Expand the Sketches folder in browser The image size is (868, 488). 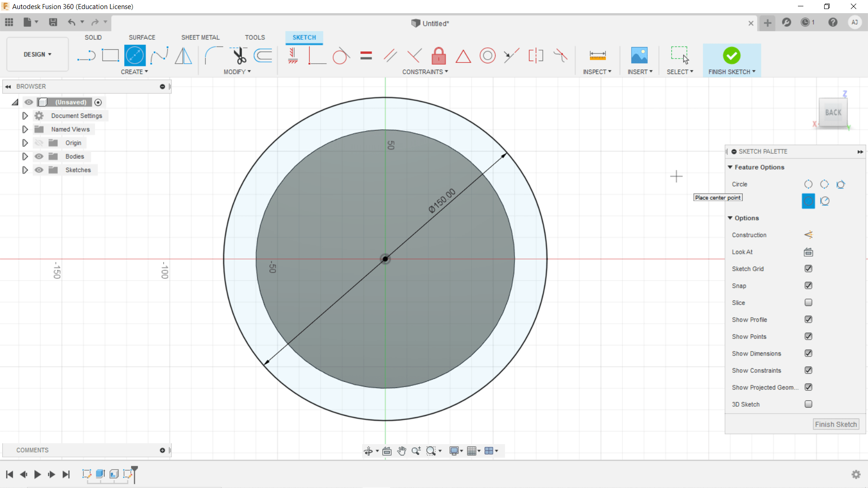pyautogui.click(x=25, y=170)
